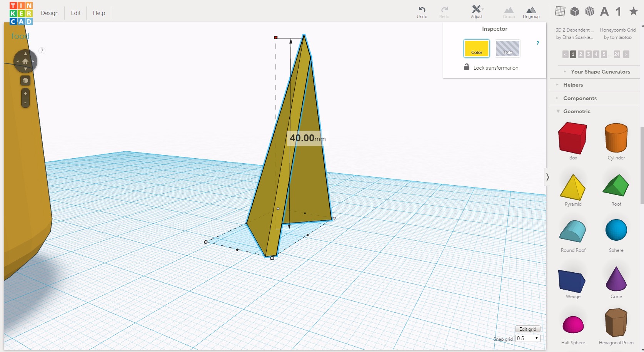Click the shapes panel scrollbar
The height and width of the screenshot is (352, 644).
tap(642, 166)
